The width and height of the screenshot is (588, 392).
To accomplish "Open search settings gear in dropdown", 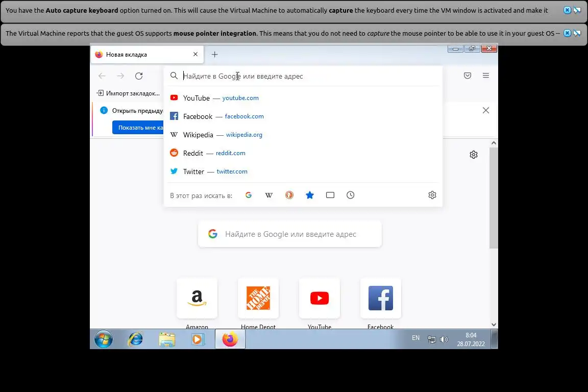I will click(432, 195).
